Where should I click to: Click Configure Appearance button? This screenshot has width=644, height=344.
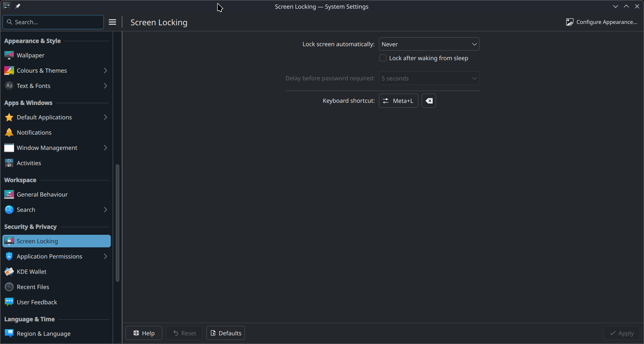[602, 22]
